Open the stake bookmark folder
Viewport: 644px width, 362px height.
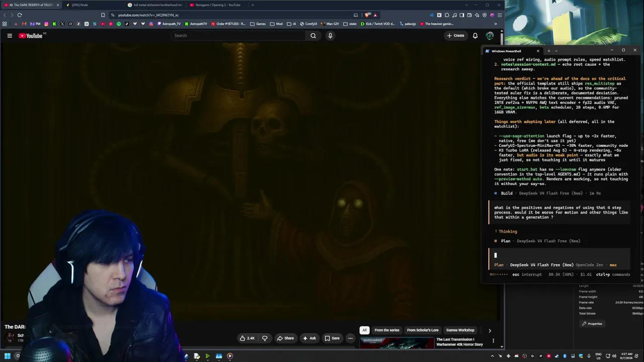pos(350,24)
